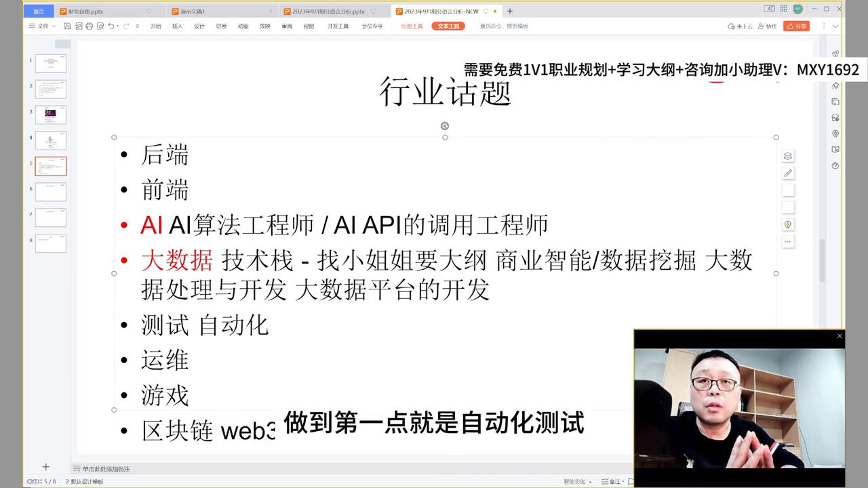
Task: Click the lightbulb suggestion icon in right sidebar
Action: coord(788,224)
